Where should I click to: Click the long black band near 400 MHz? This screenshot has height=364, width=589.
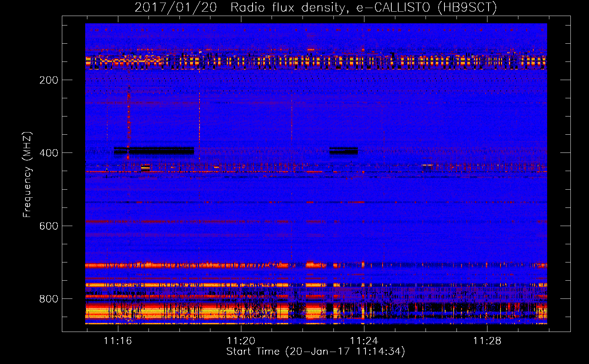tap(154, 151)
